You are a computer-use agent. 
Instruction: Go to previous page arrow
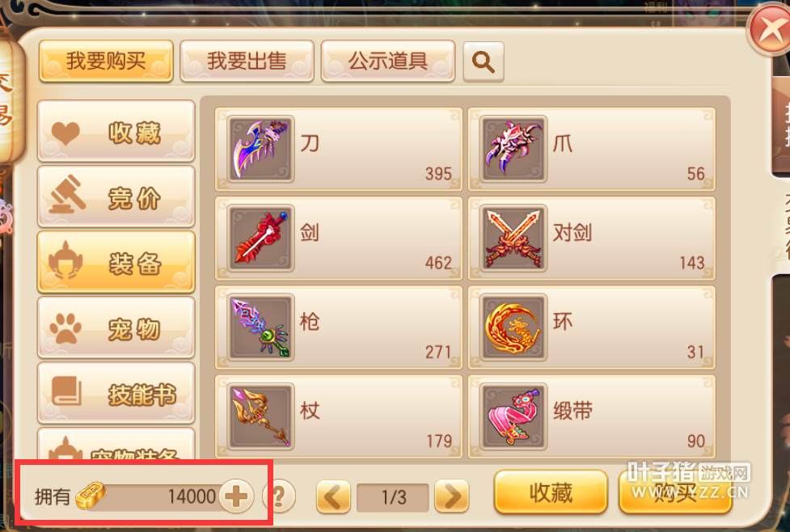pos(333,496)
